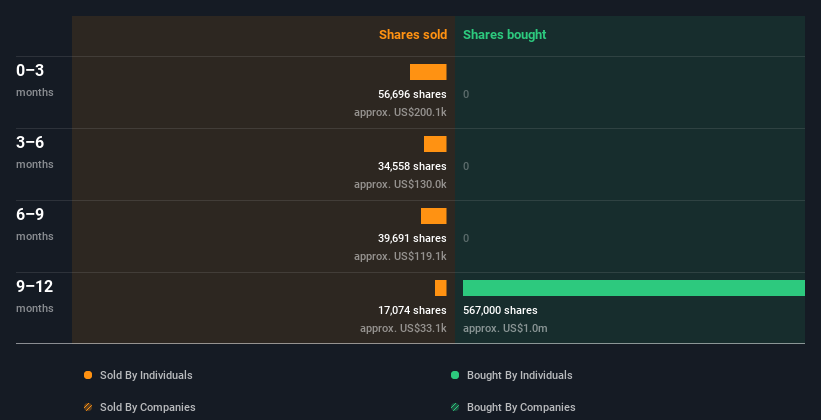Click the 34,558 shares value
The height and width of the screenshot is (420, 821).
pyautogui.click(x=412, y=166)
